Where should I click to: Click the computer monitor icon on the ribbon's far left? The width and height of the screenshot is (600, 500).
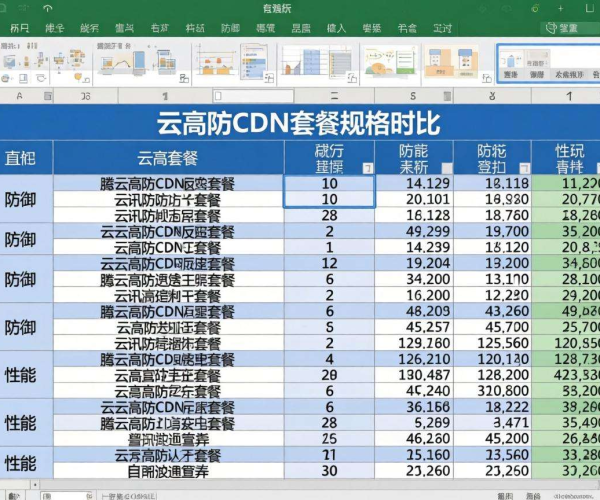tap(8, 62)
